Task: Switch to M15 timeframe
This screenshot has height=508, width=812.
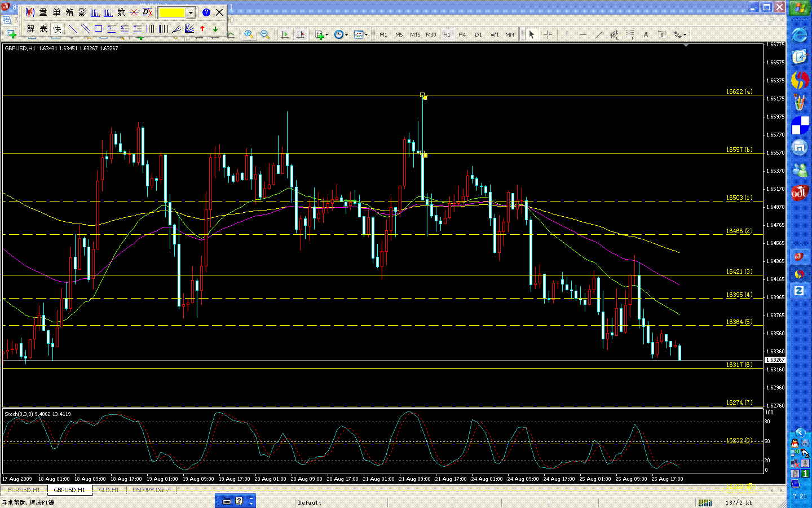Action: pos(415,34)
